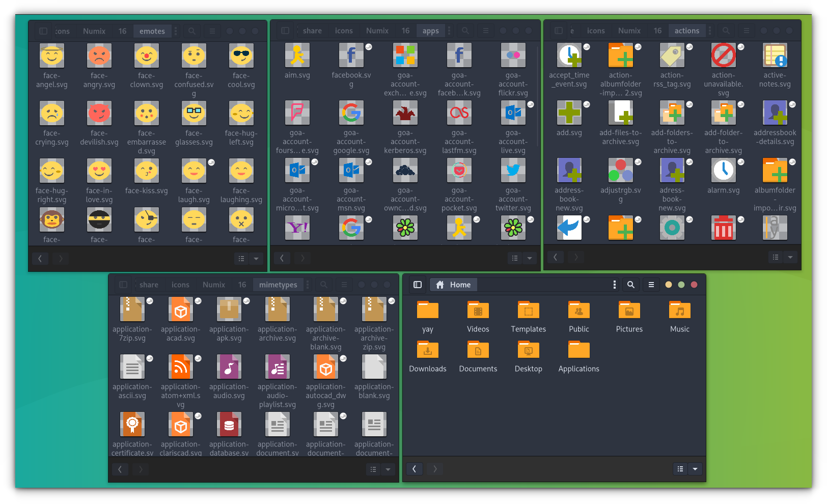Image resolution: width=827 pixels, height=504 pixels.
Task: Select application-apk.svg icon
Action: 229,310
